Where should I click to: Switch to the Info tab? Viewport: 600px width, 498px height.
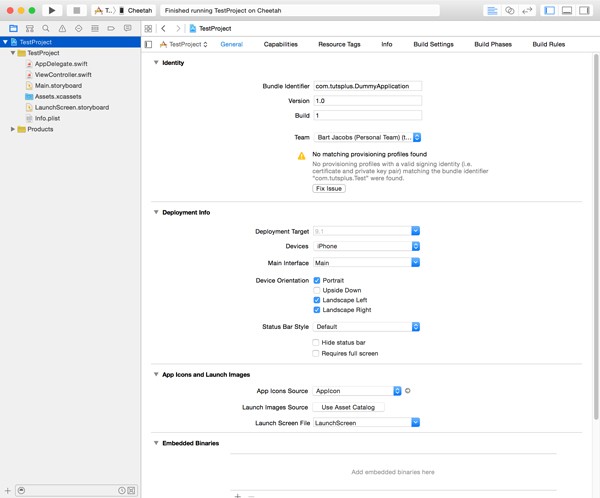[387, 44]
